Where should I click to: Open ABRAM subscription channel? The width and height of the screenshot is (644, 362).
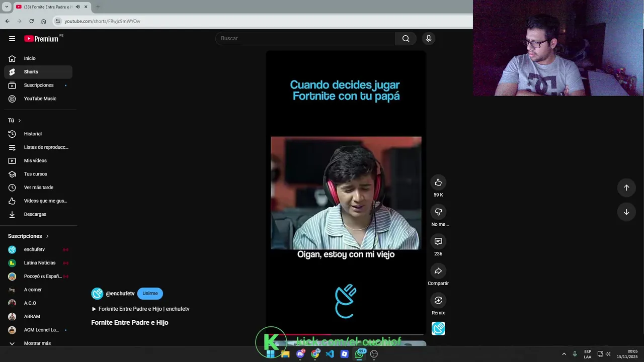[38, 316]
